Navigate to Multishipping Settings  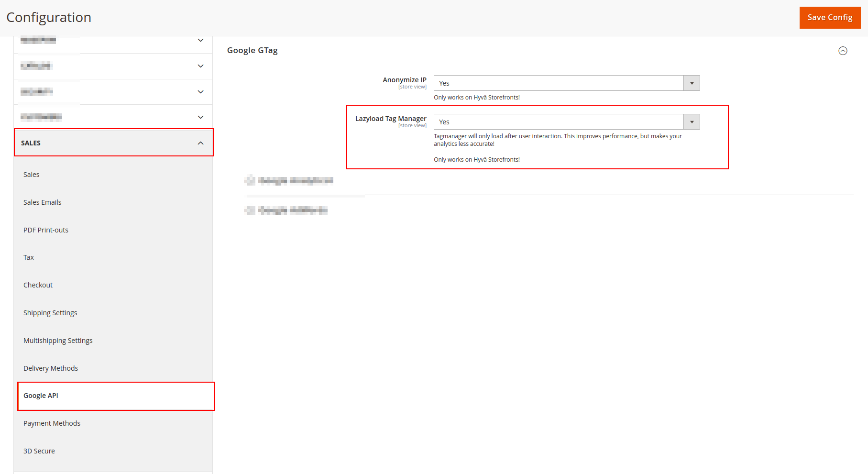58,341
